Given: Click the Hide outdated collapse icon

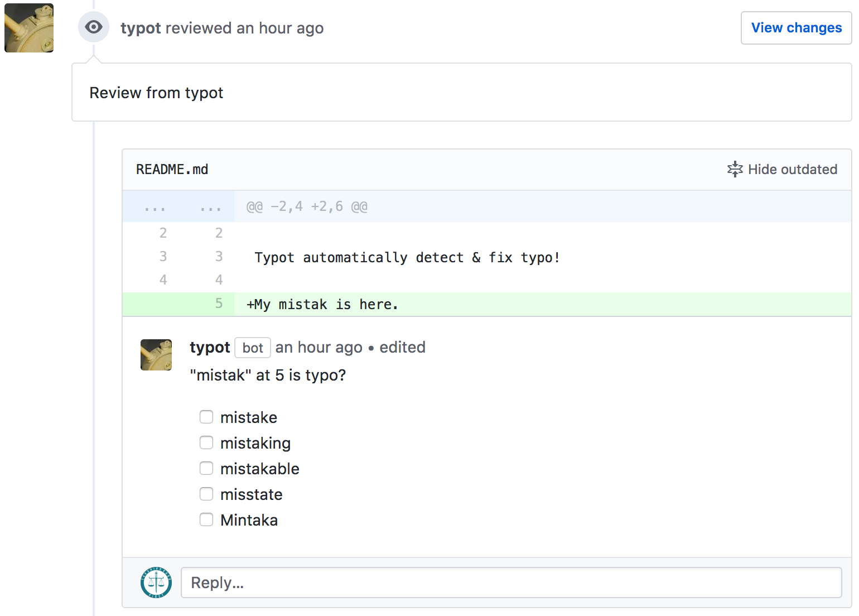Looking at the screenshot, I should 735,169.
